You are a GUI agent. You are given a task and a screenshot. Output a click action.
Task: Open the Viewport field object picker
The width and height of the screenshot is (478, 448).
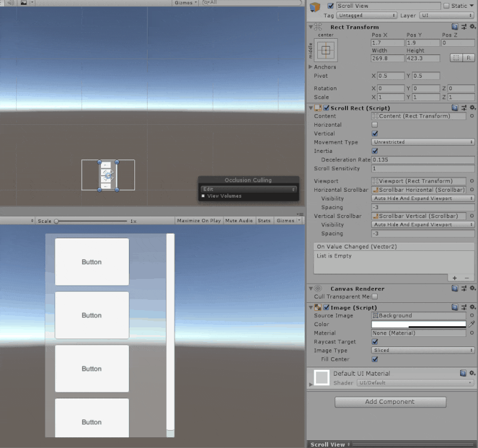(x=473, y=180)
